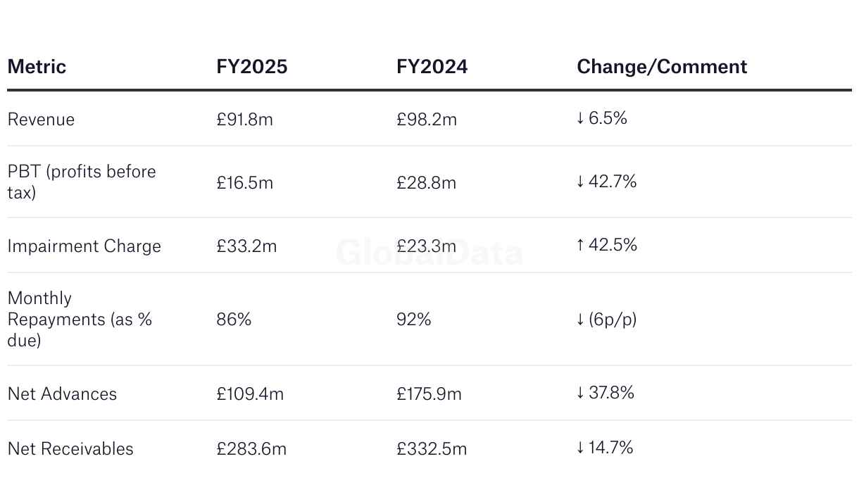Click the Net Receivables row label

click(70, 449)
